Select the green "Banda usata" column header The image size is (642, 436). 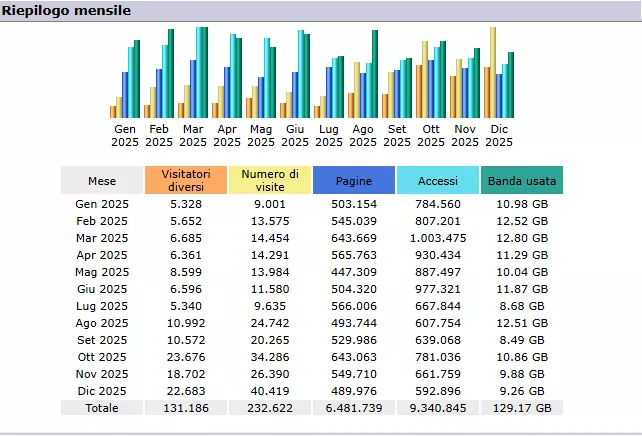click(x=522, y=180)
